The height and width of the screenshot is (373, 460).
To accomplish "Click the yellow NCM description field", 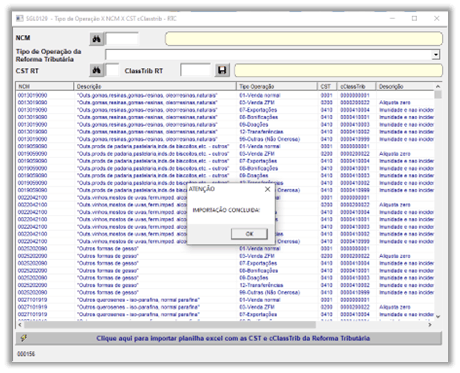I will coord(304,39).
